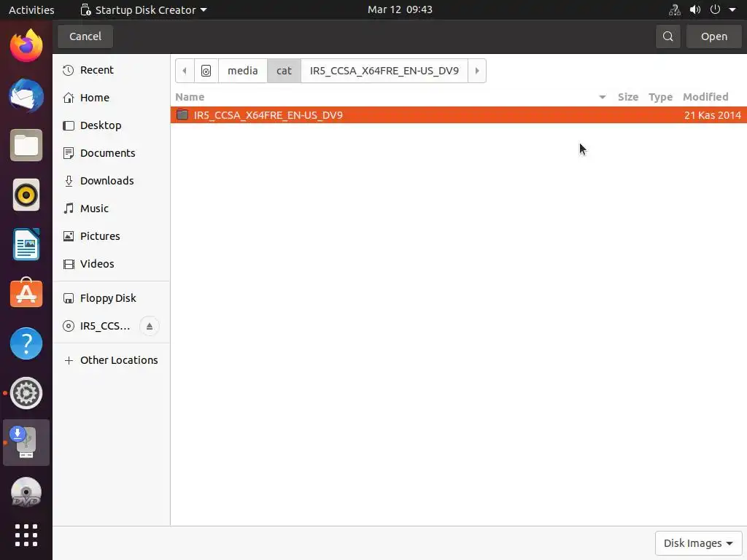Open Downloads in the sidebar

[x=112, y=181]
